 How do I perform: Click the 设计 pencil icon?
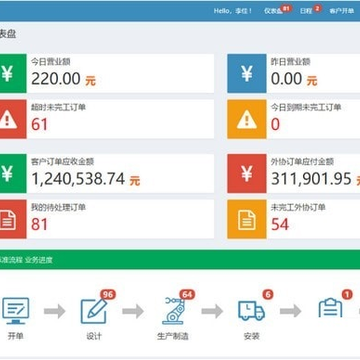(94, 311)
